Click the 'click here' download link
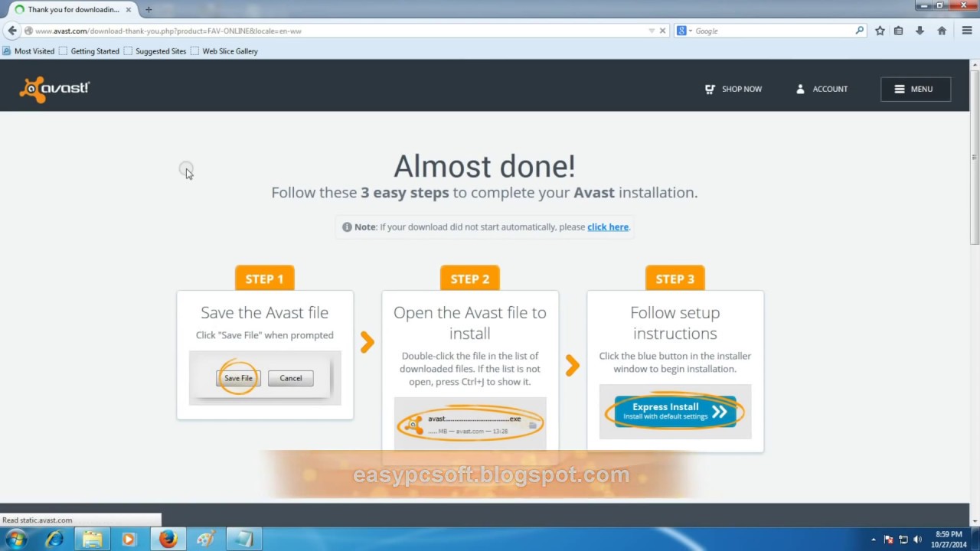Screen dimensions: 980x551 [x=608, y=227]
